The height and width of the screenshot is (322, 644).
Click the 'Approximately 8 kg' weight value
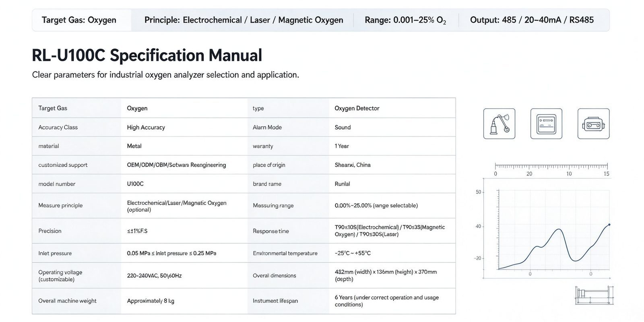[x=151, y=301]
